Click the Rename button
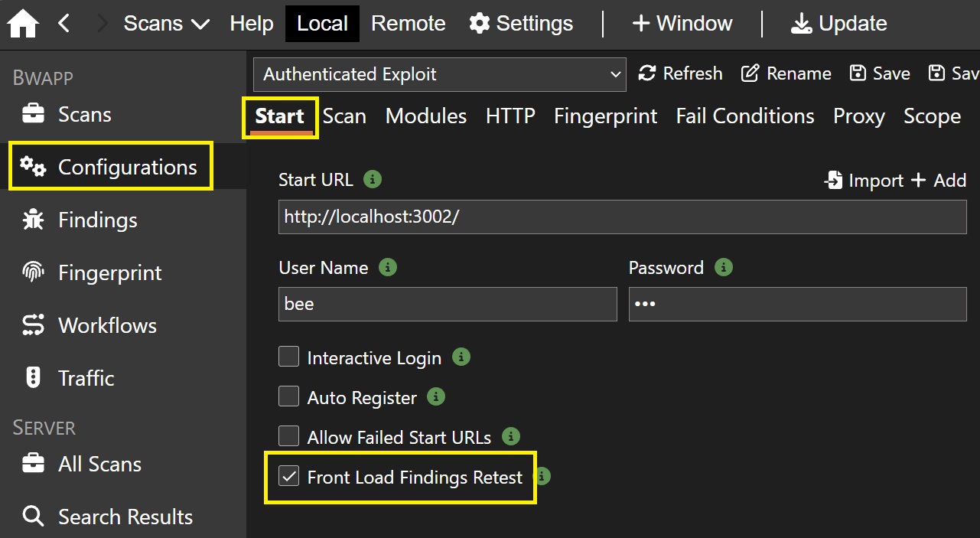 click(x=786, y=73)
